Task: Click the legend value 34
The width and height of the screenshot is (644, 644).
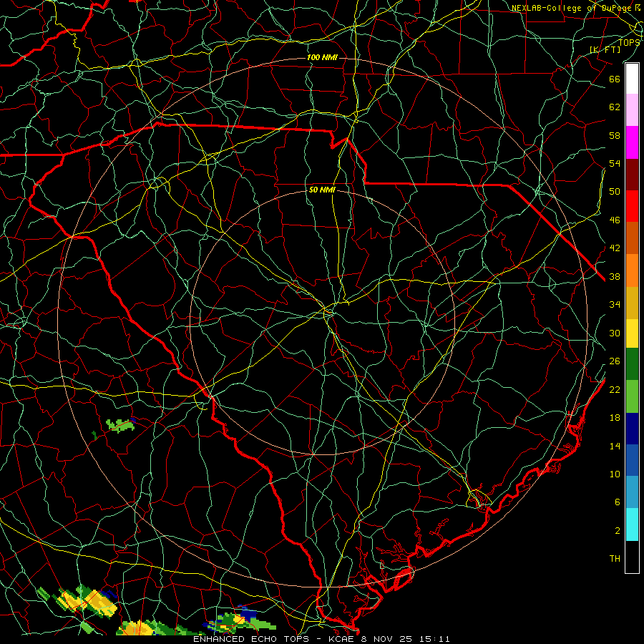Action: pos(615,304)
